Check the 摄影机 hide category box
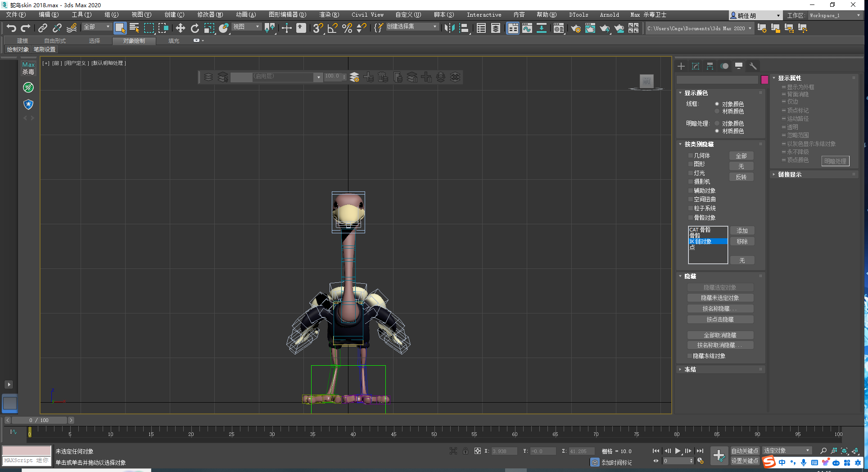868x472 pixels. tap(691, 182)
